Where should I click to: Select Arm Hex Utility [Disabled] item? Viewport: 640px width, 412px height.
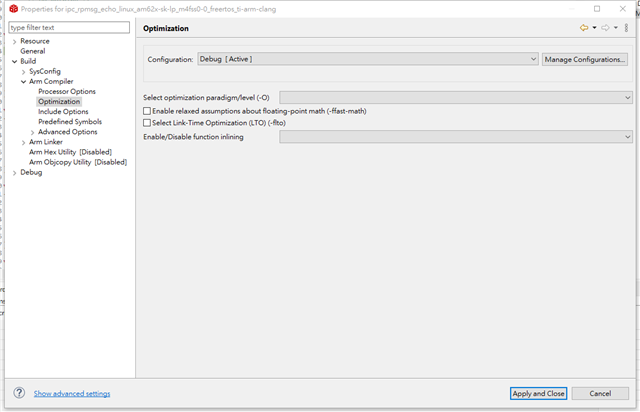70,152
